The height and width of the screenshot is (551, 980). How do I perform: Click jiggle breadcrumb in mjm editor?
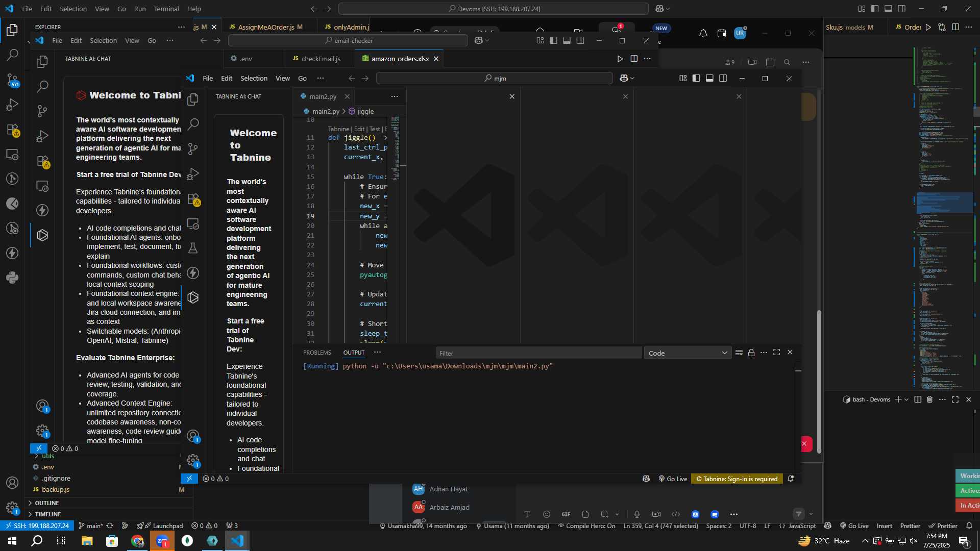point(361,111)
